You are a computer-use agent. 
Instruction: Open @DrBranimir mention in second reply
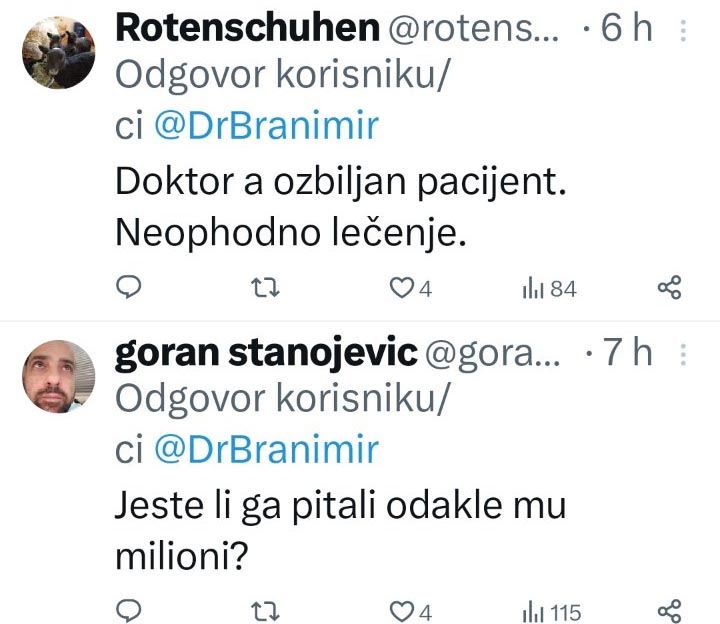266,449
